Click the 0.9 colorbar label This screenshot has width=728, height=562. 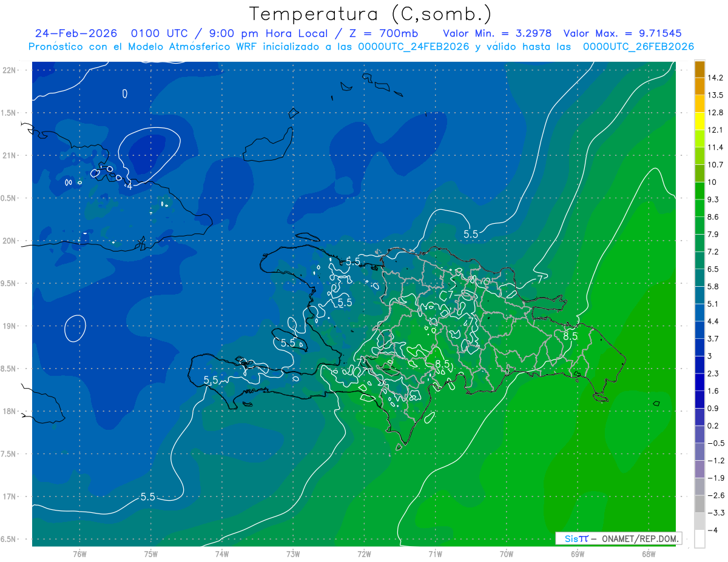tap(713, 408)
